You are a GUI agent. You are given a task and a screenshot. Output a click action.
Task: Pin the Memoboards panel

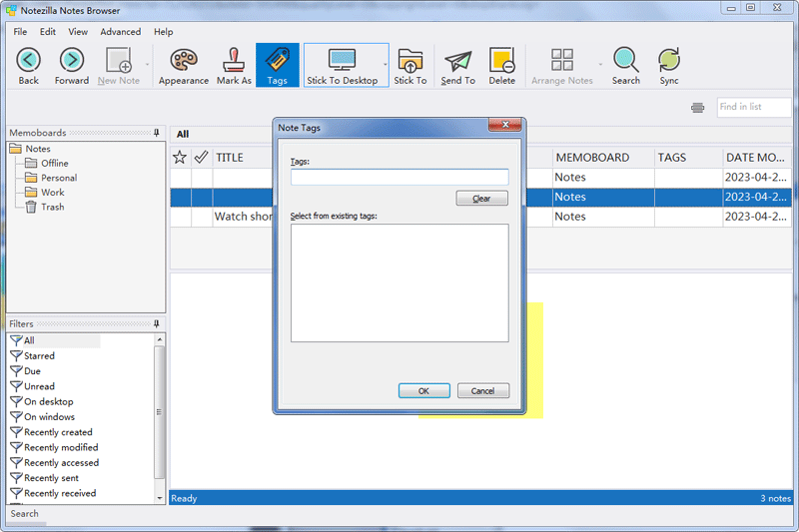[157, 133]
